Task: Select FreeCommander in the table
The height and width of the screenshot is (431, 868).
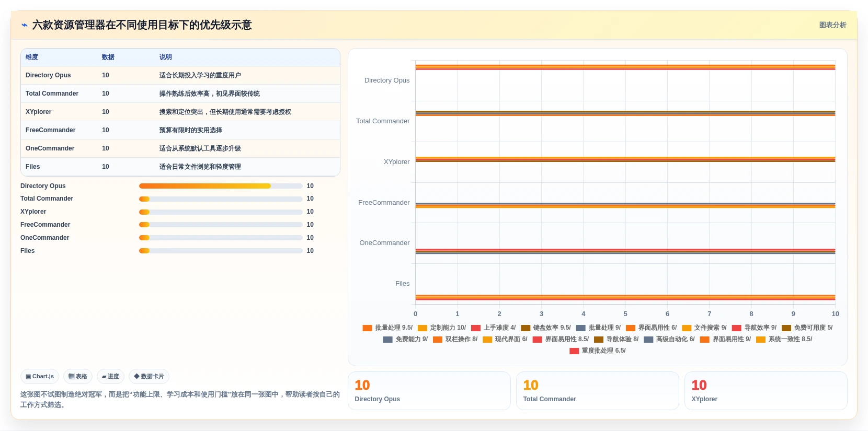Action: click(x=50, y=130)
